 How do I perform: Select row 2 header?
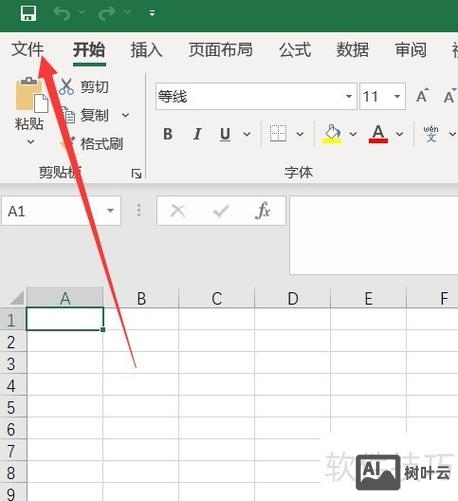(x=13, y=342)
